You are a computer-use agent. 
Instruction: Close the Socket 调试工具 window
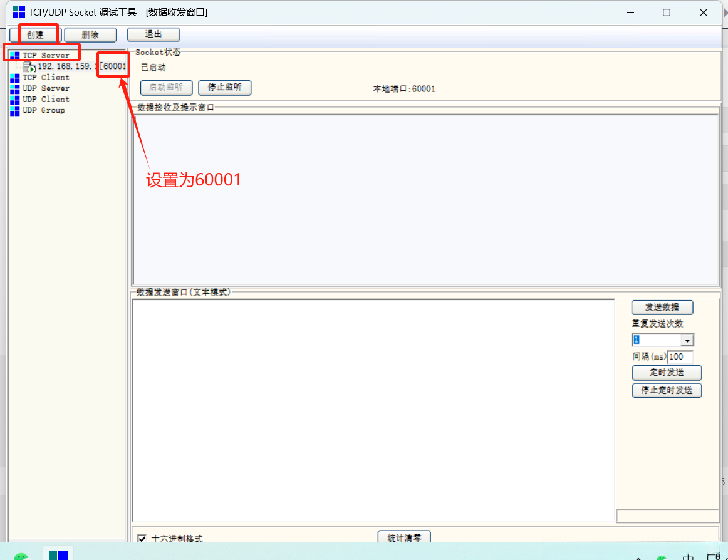(704, 13)
